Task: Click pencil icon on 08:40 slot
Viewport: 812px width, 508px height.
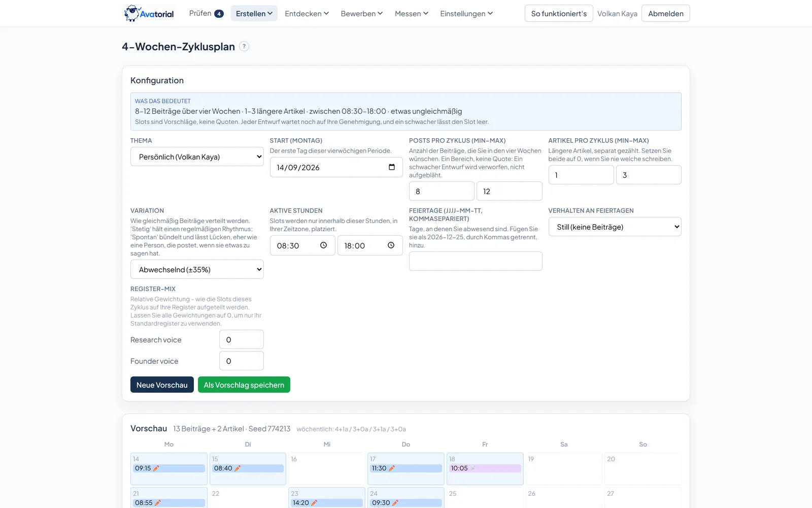Action: [237, 468]
